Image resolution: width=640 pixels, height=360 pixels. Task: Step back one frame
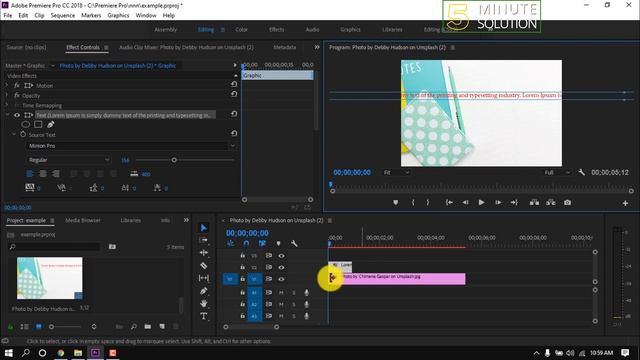tap(465, 202)
